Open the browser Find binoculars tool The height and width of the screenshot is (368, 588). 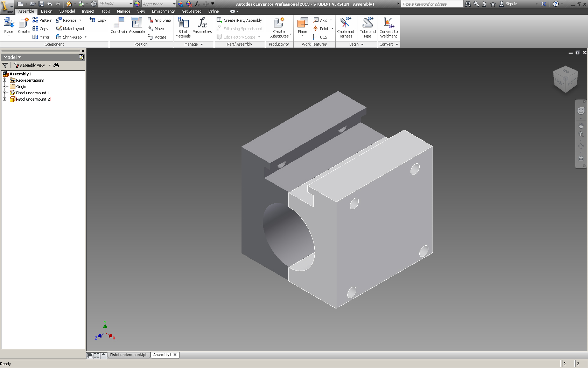(x=56, y=65)
